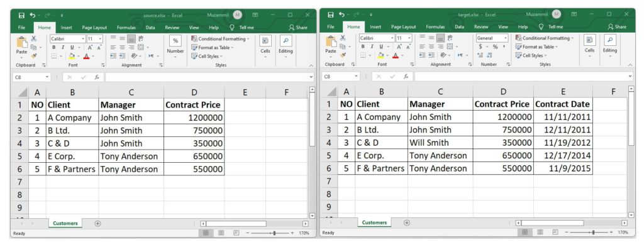
Task: Toggle Underline in target.xlsx Font group
Action: click(380, 47)
